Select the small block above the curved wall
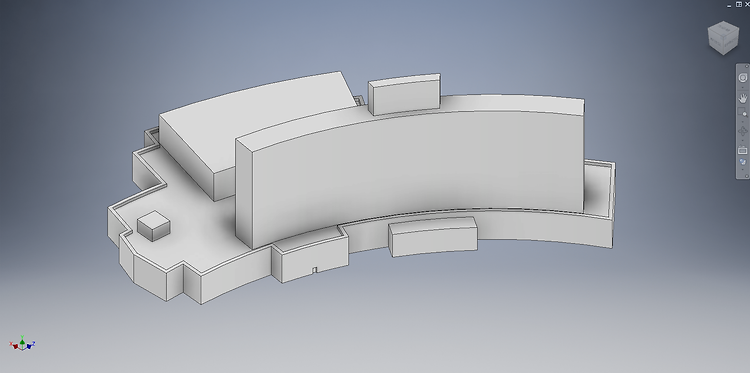Image resolution: width=750 pixels, height=373 pixels. (x=405, y=94)
